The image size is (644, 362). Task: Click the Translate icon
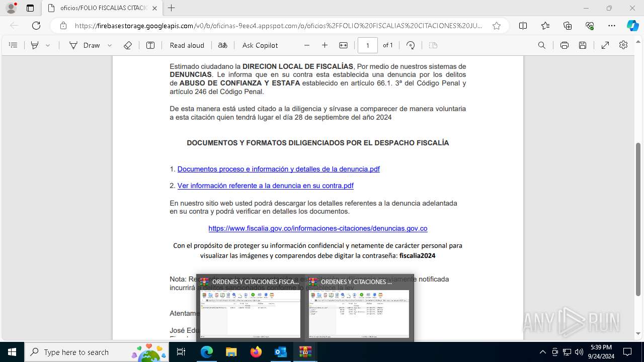click(223, 45)
